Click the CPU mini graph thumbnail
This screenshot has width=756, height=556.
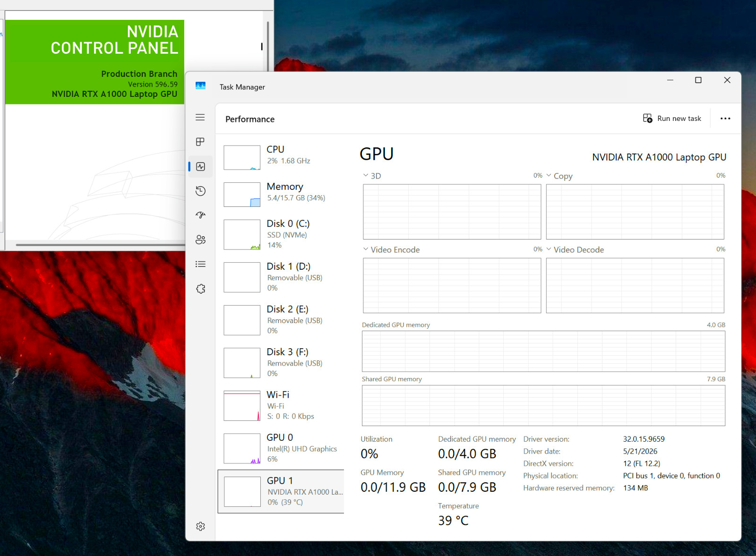[x=242, y=157]
